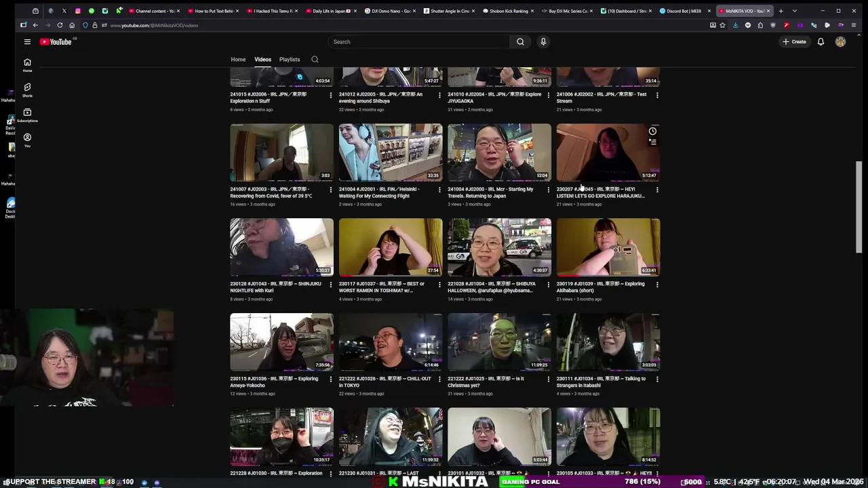The image size is (868, 488).
Task: Search within channel using magnifier icon
Action: pos(315,60)
